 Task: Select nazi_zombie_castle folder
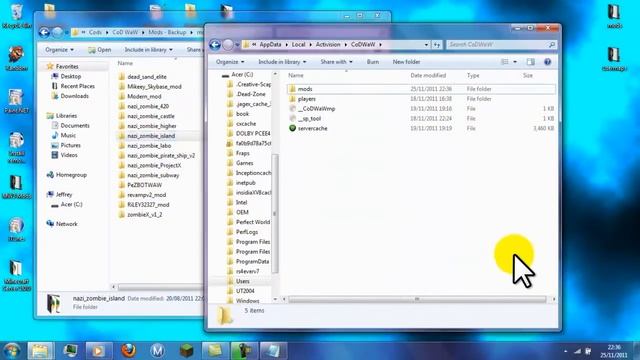pyautogui.click(x=151, y=116)
